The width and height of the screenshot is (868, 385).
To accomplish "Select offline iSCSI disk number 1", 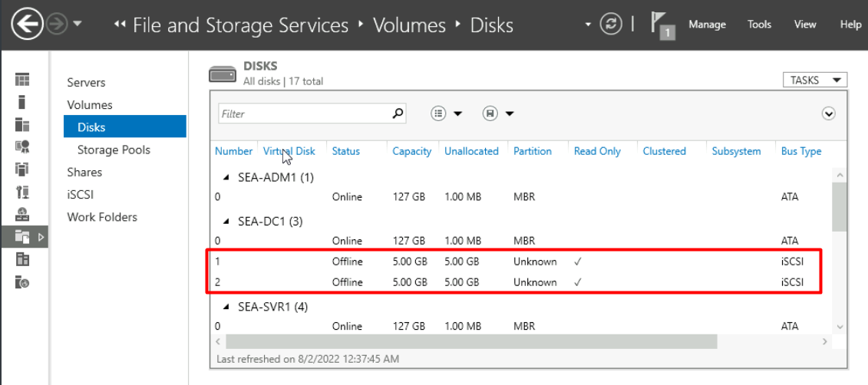I will pos(520,262).
